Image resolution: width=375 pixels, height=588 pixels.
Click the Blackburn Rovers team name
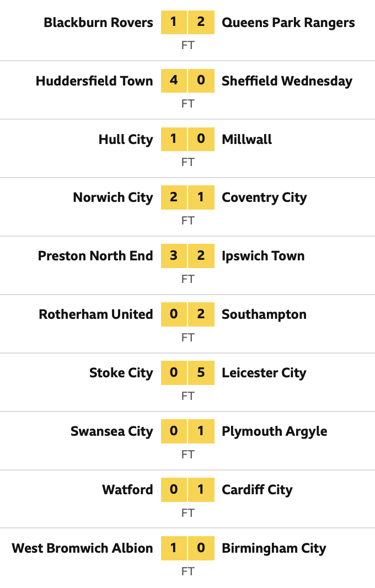coord(98,23)
